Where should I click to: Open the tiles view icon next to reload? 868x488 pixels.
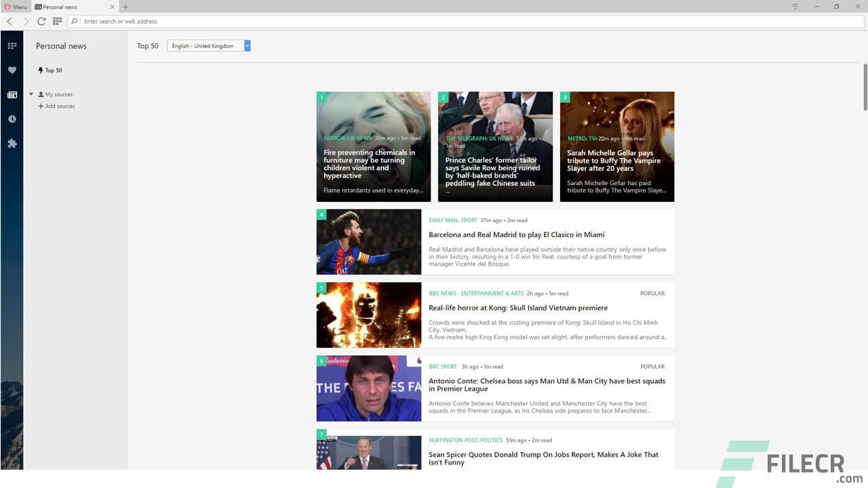pyautogui.click(x=57, y=21)
